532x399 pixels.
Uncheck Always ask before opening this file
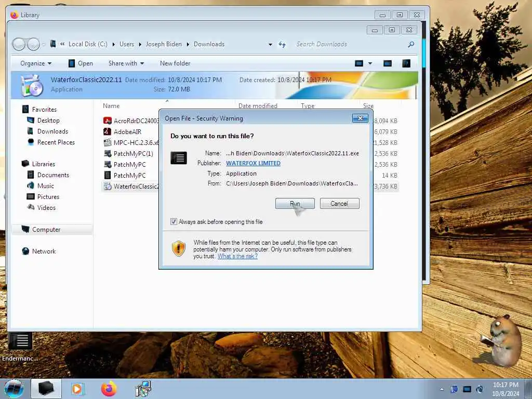(174, 222)
